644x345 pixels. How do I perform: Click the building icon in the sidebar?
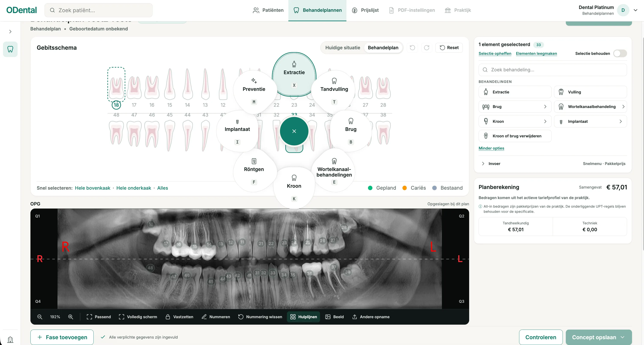10,339
